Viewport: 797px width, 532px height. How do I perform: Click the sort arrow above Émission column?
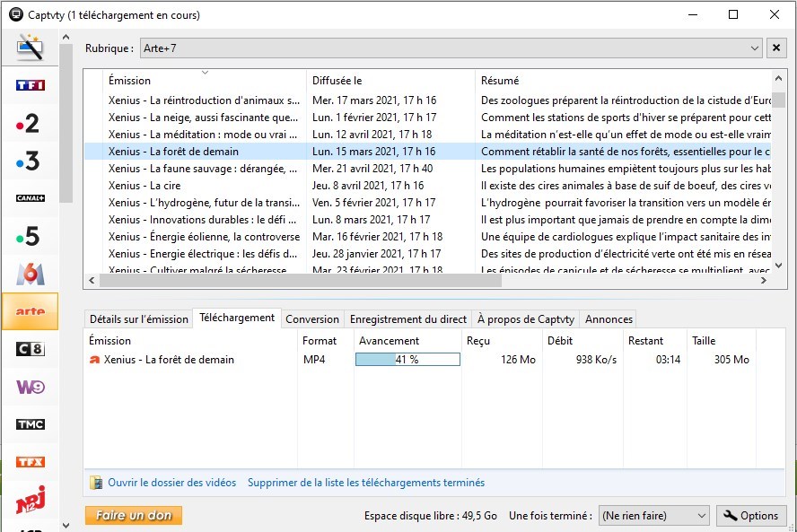(x=205, y=72)
